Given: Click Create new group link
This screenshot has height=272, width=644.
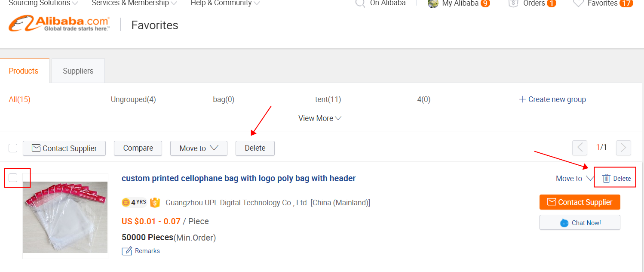Looking at the screenshot, I should pyautogui.click(x=552, y=99).
